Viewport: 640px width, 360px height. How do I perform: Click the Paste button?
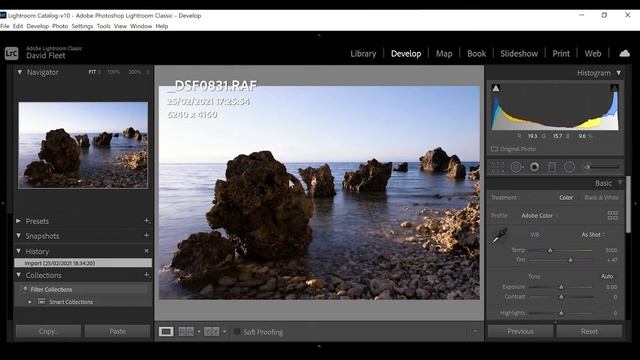click(x=118, y=331)
